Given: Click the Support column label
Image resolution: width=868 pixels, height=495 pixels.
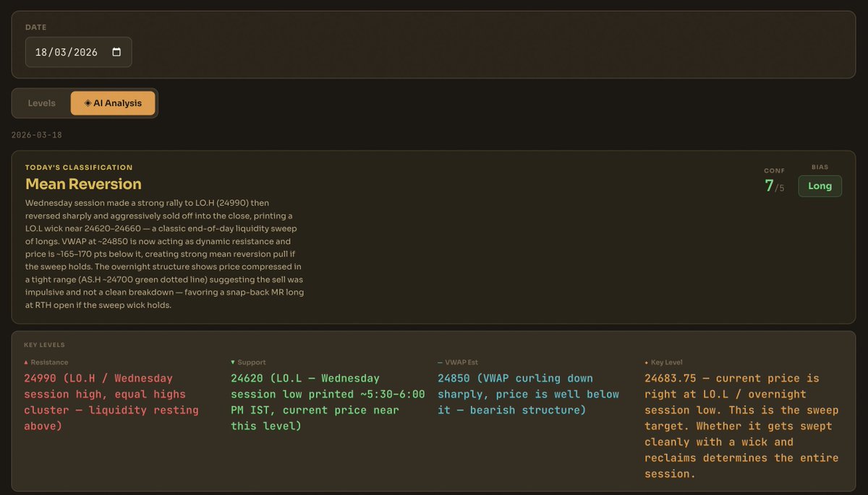Looking at the screenshot, I should (252, 363).
